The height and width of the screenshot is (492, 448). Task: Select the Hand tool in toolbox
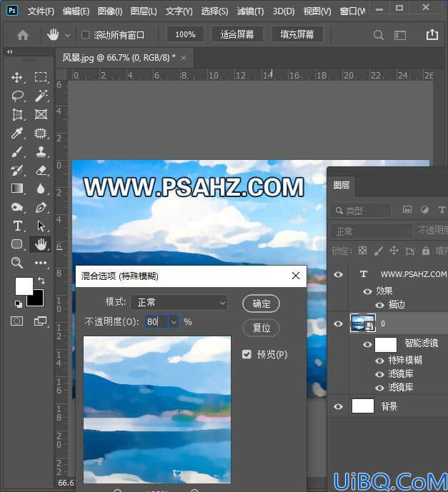click(x=41, y=244)
